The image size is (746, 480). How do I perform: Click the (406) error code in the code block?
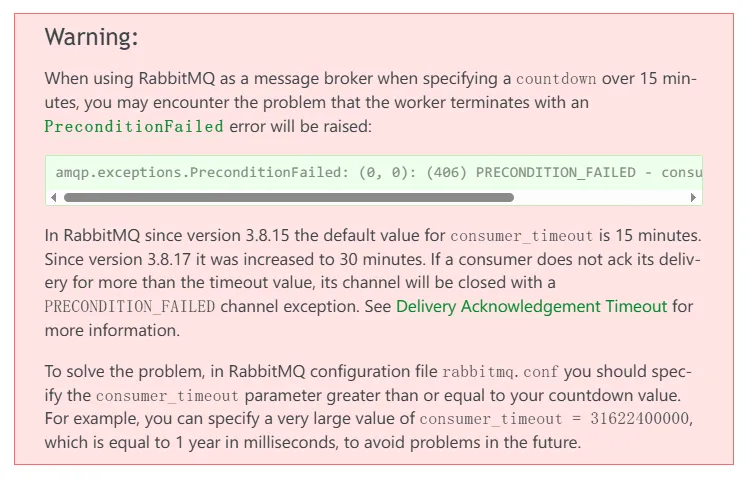click(x=446, y=172)
